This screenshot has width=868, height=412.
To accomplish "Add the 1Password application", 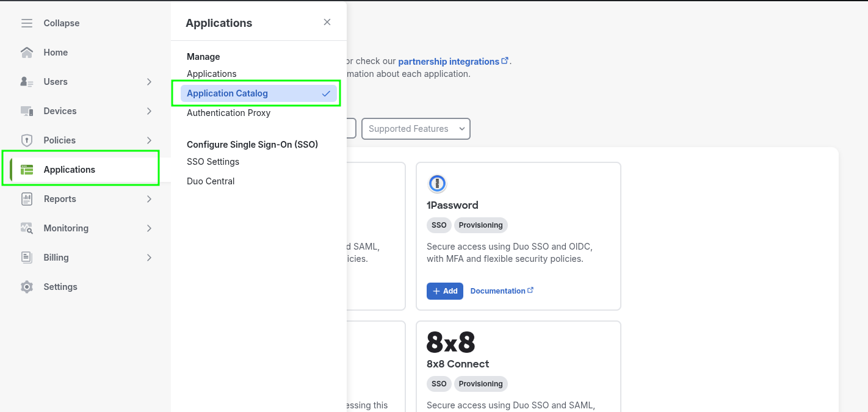I will (445, 291).
